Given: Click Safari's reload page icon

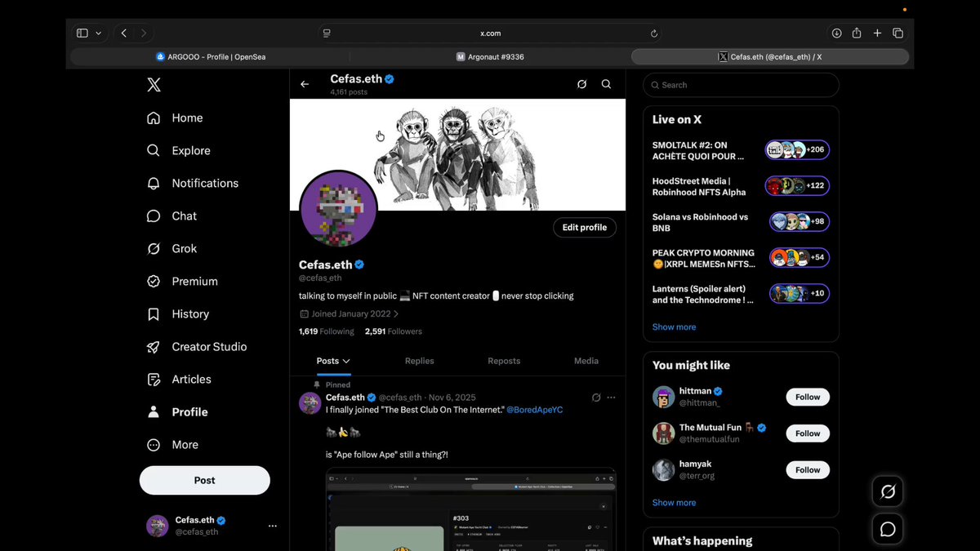Looking at the screenshot, I should (654, 33).
